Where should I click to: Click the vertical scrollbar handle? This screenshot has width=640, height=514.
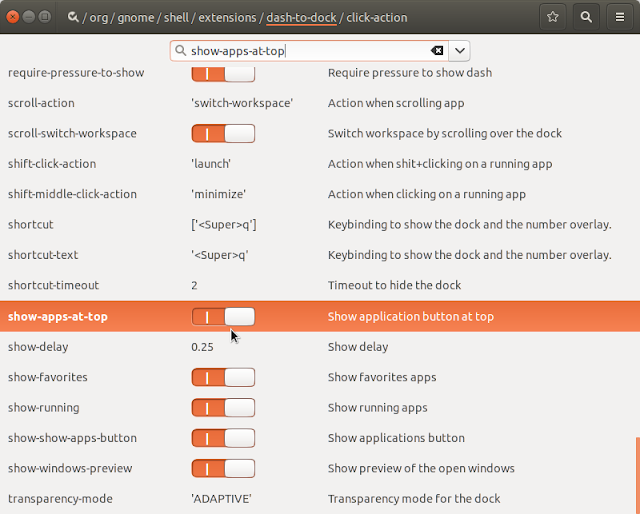638,476
